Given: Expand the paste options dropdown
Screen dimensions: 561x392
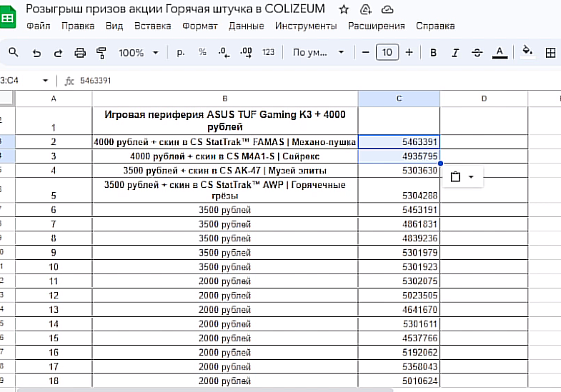Looking at the screenshot, I should (462, 177).
